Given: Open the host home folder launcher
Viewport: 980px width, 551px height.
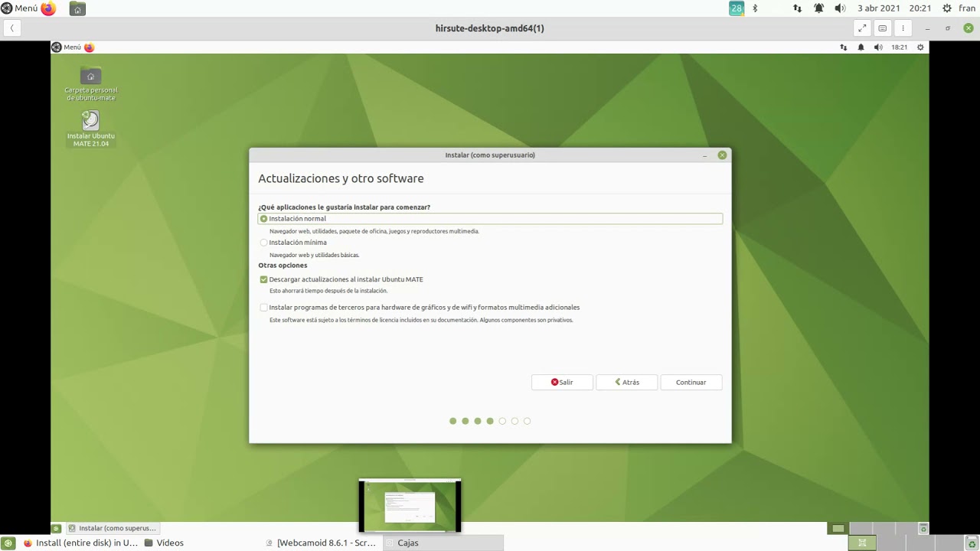Looking at the screenshot, I should tap(77, 9).
